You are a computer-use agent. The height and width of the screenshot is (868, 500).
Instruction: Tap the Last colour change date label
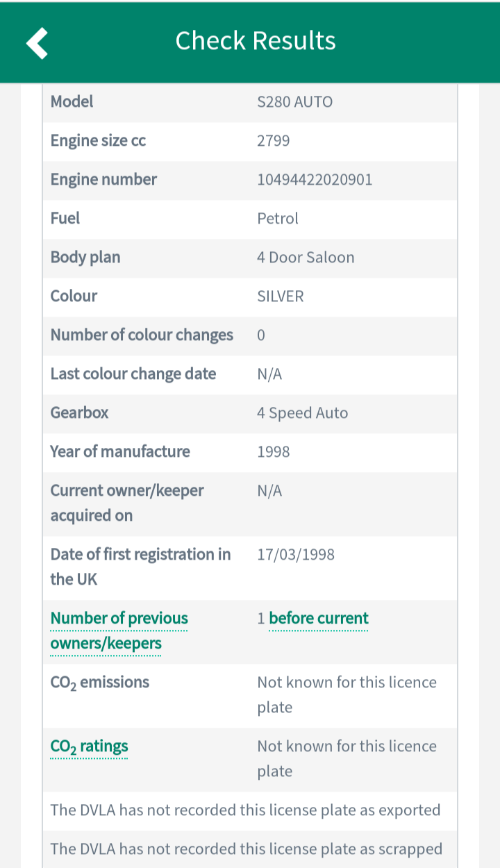[x=133, y=374]
